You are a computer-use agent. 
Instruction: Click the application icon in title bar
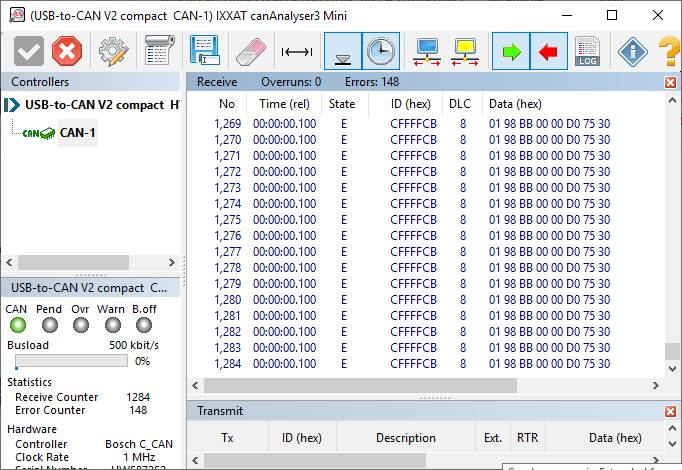point(17,15)
